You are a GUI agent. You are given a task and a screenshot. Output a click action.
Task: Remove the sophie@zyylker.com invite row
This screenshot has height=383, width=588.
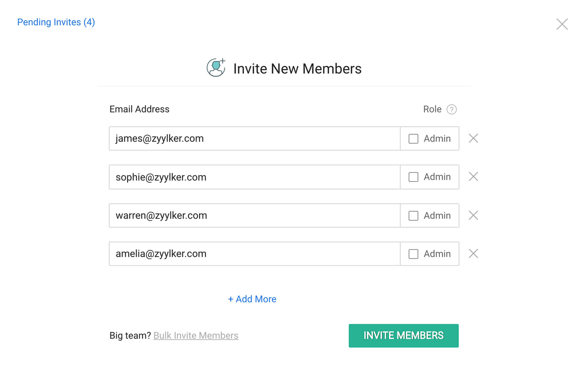click(473, 177)
